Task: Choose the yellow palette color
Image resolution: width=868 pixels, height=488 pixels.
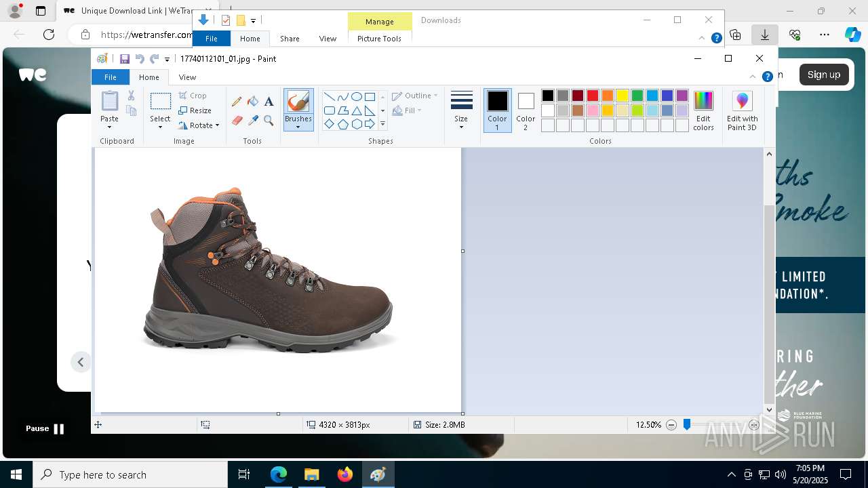Action: [x=623, y=96]
